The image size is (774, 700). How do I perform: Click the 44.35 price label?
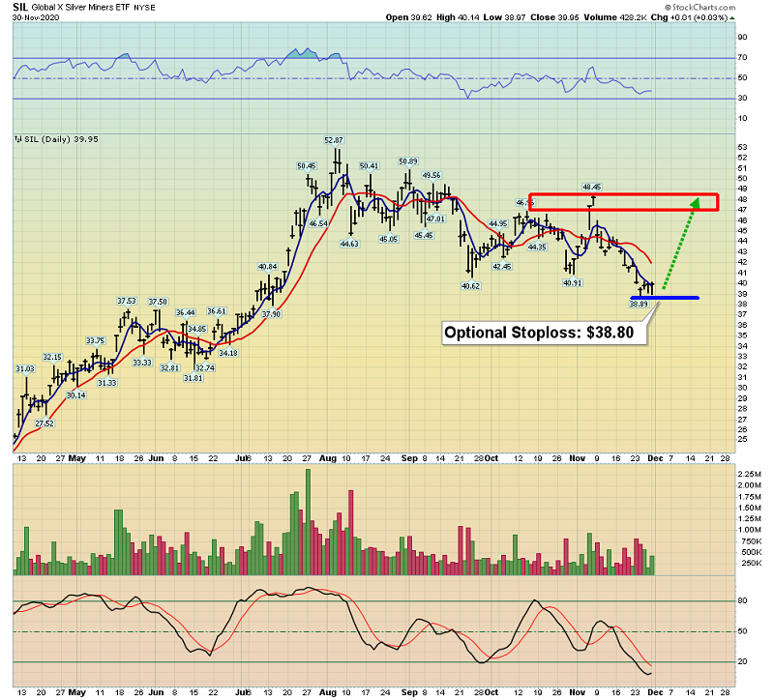[537, 248]
